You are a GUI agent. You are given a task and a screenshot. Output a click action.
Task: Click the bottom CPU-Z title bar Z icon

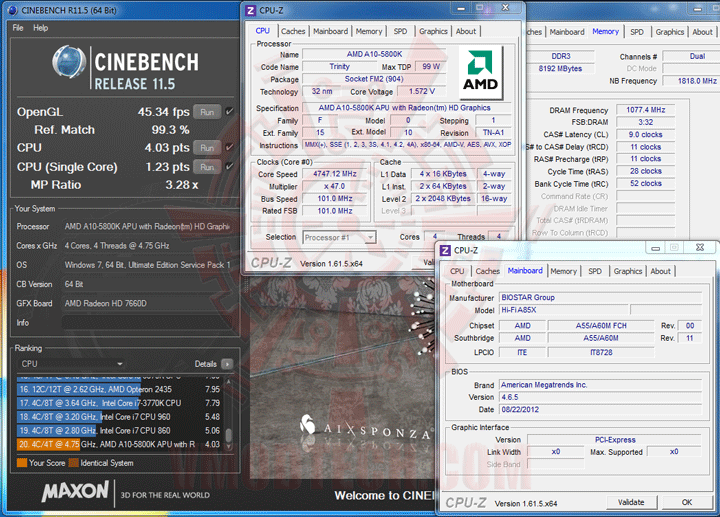pos(445,250)
